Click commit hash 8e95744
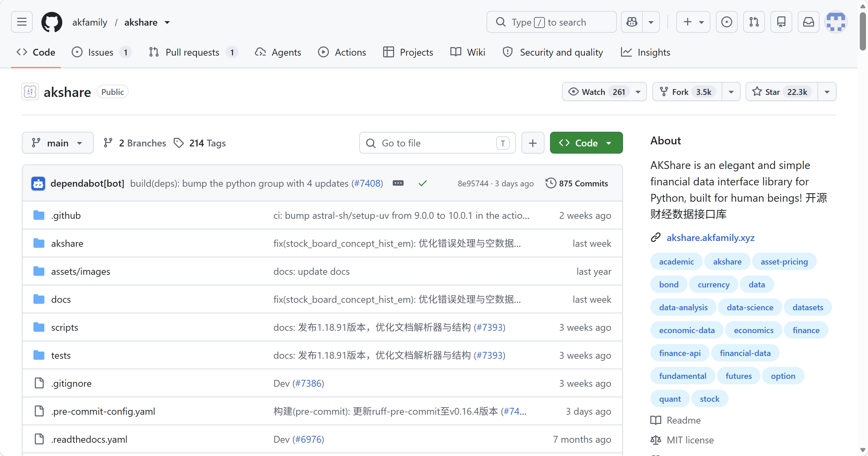This screenshot has height=456, width=868. 473,183
